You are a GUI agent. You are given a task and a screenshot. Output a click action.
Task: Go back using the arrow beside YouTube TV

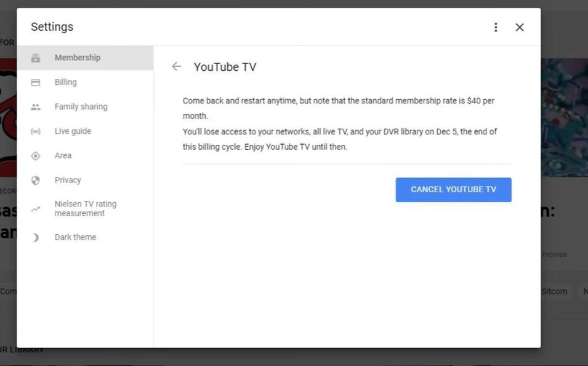pos(176,67)
